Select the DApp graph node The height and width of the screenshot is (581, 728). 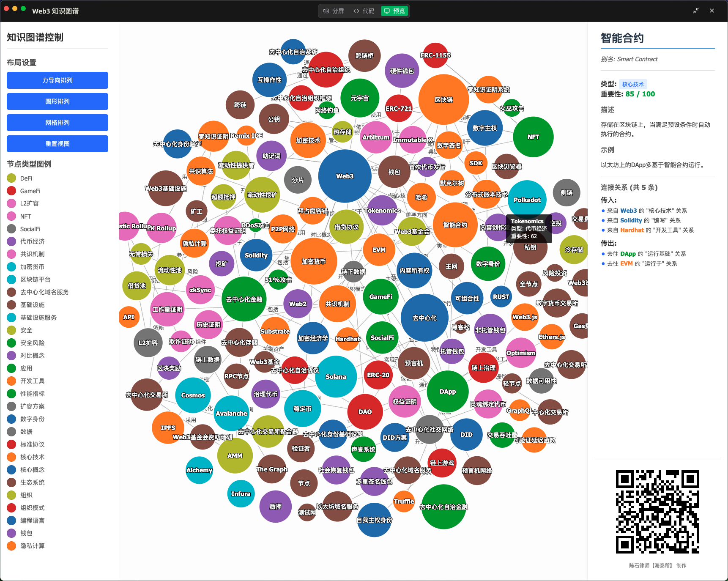(448, 392)
